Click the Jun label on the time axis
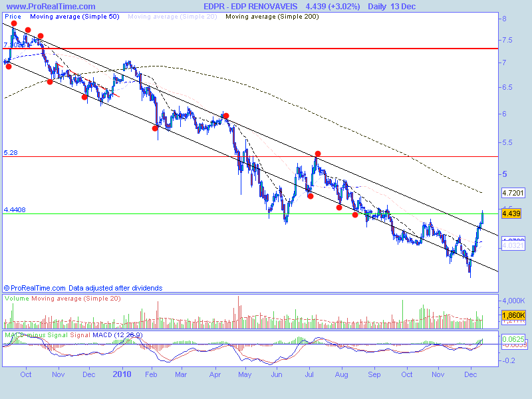The image size is (532, 399). [277, 374]
